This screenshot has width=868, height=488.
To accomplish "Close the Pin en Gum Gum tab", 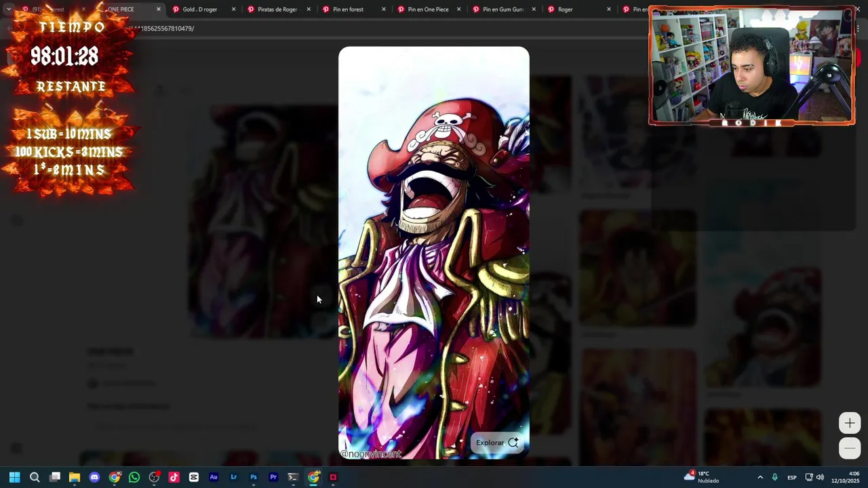I will click(534, 9).
